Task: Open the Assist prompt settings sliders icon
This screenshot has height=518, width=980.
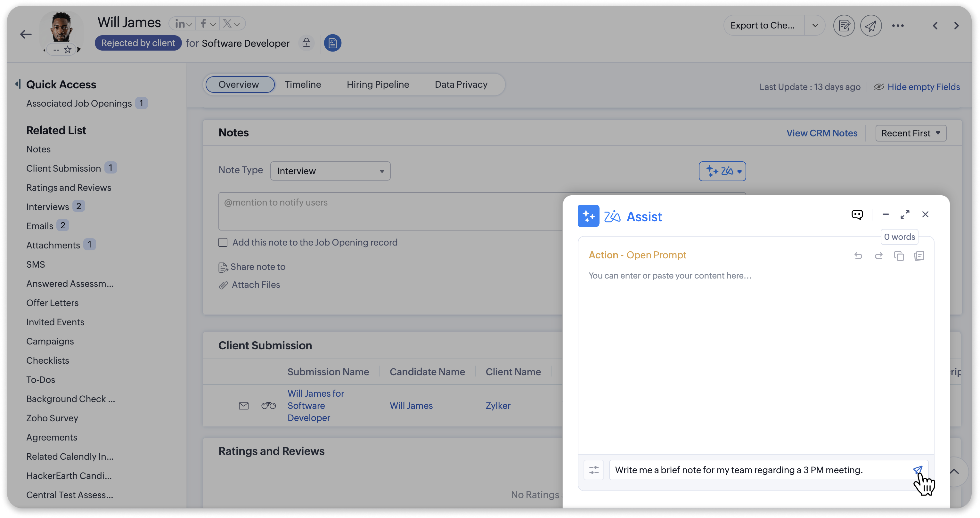Action: [593, 470]
